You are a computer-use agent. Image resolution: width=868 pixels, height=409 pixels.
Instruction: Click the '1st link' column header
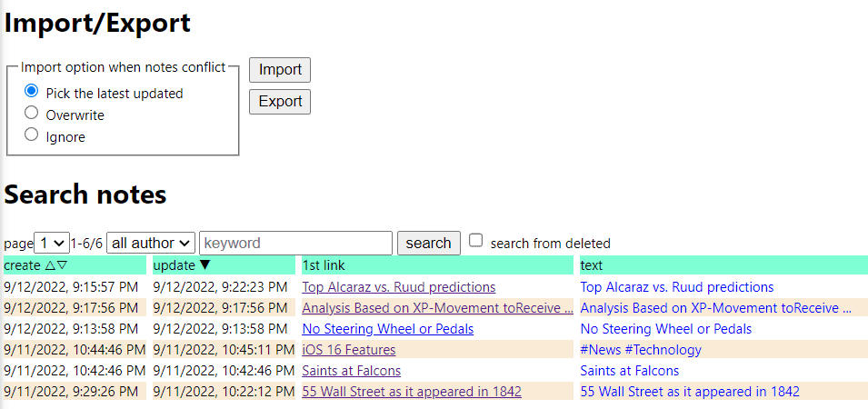[324, 265]
